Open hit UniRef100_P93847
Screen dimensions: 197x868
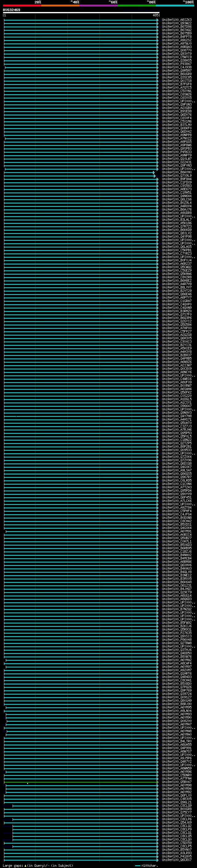[x=177, y=64]
